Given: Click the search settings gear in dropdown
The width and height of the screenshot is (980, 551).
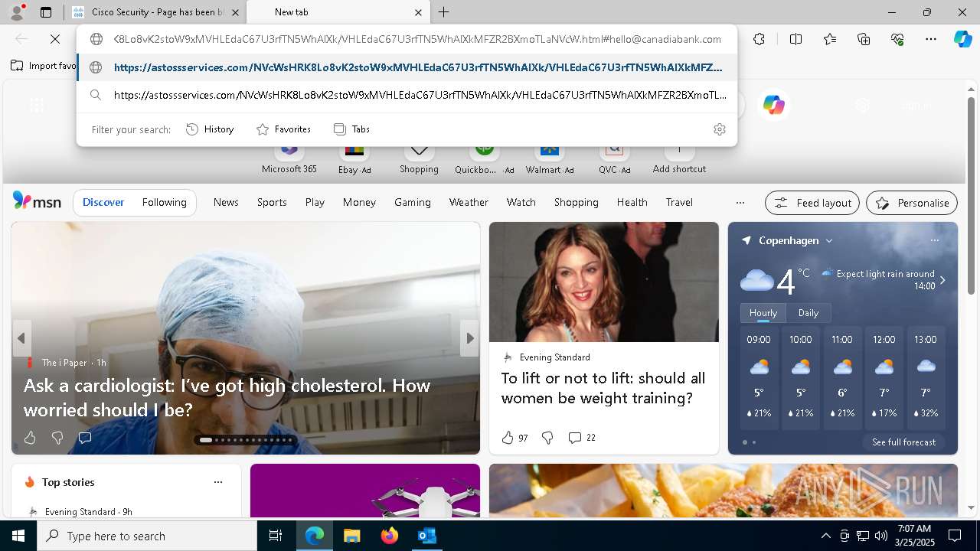Looking at the screenshot, I should (719, 129).
